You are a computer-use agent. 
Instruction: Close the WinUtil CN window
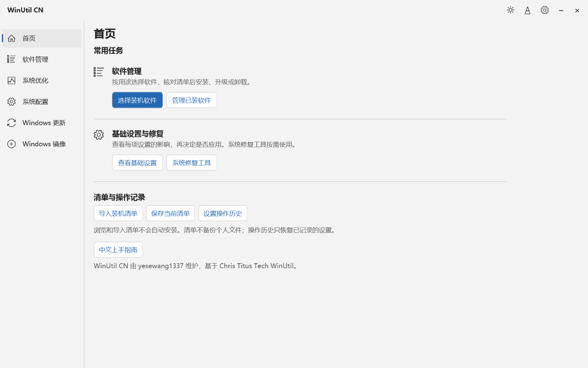(x=577, y=10)
